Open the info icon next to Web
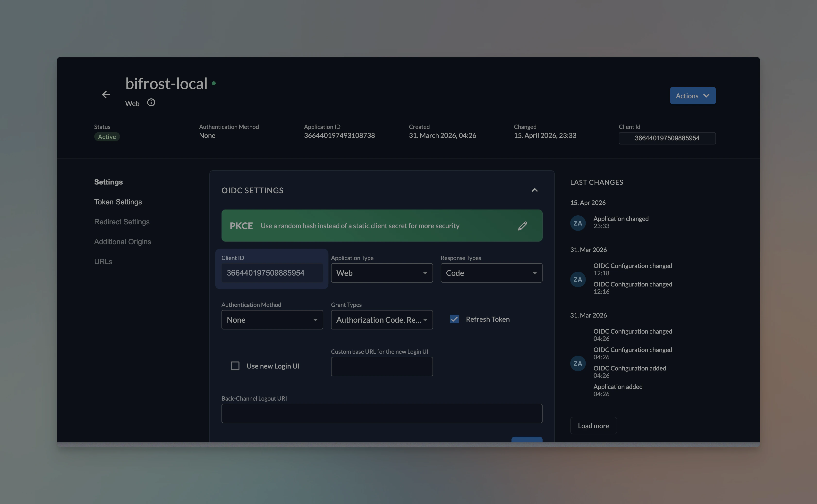Viewport: 817px width, 504px height. tap(151, 103)
